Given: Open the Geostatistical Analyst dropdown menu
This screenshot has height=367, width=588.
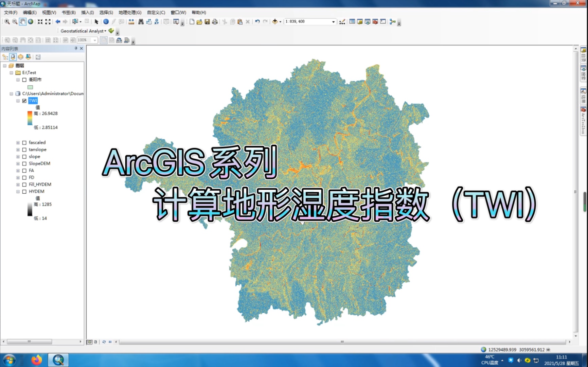Looking at the screenshot, I should [x=84, y=31].
